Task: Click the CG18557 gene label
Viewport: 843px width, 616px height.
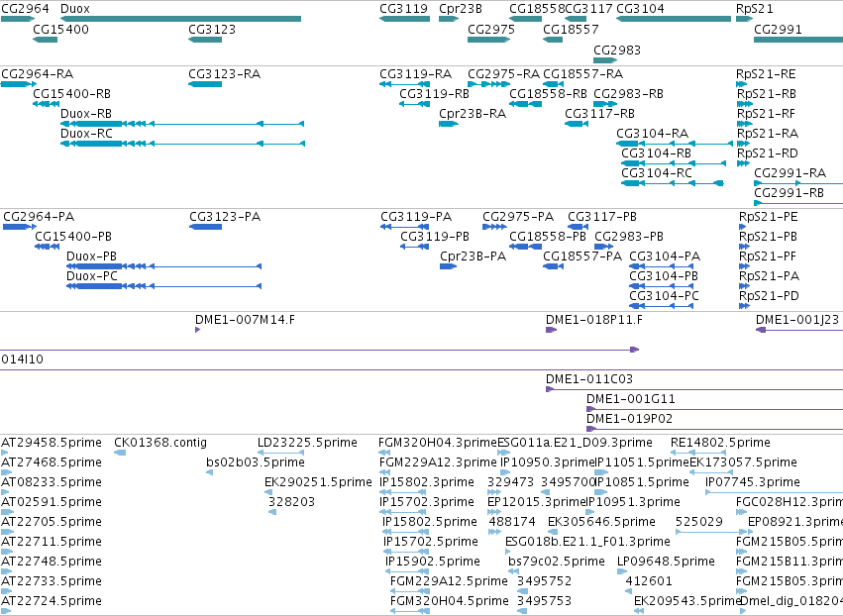Action: (571, 30)
